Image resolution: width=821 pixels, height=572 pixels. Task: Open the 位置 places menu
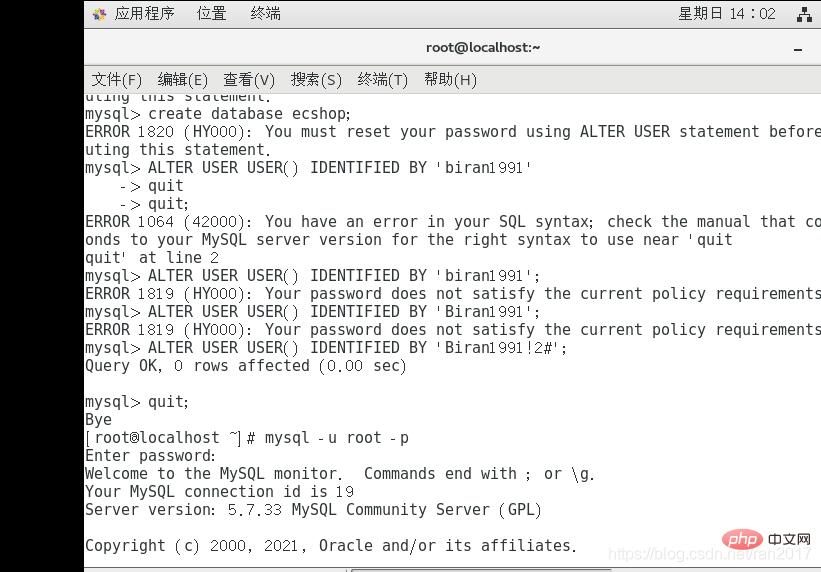point(211,14)
